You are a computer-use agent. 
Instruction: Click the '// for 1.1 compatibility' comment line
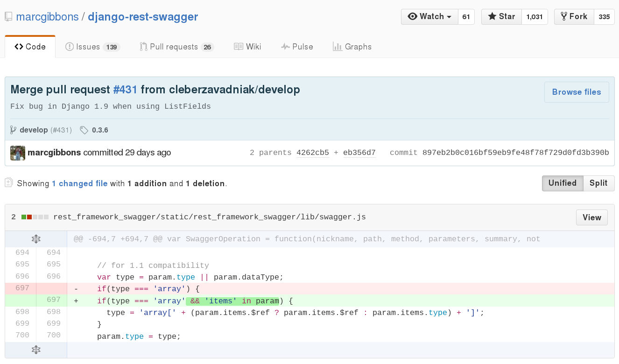[153, 265]
